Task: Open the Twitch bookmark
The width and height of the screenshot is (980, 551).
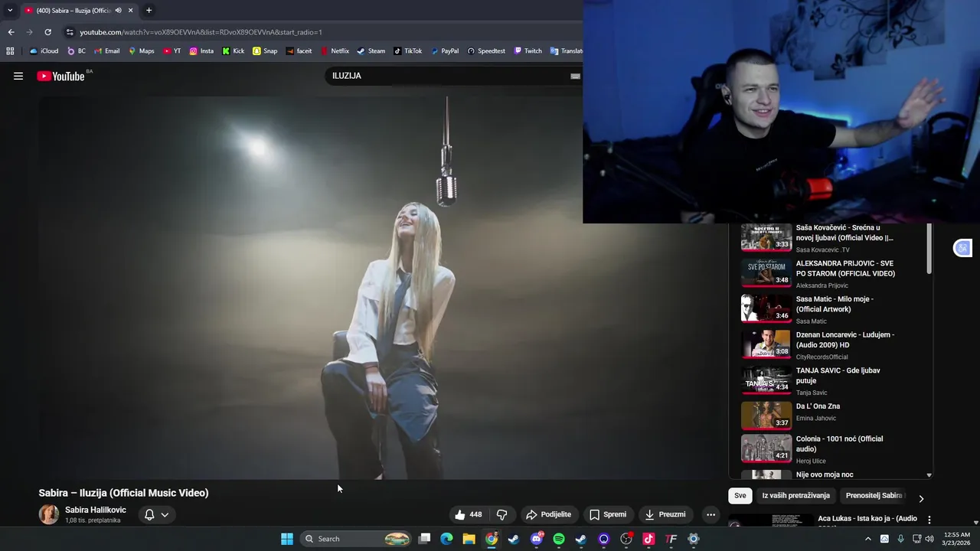Action: (x=528, y=51)
